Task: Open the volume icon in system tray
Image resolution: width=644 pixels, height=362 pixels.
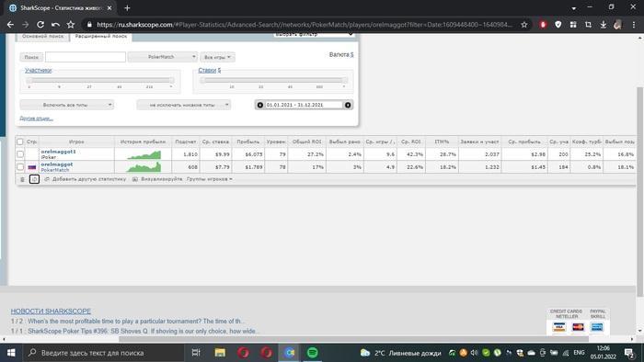Action: click(x=475, y=353)
